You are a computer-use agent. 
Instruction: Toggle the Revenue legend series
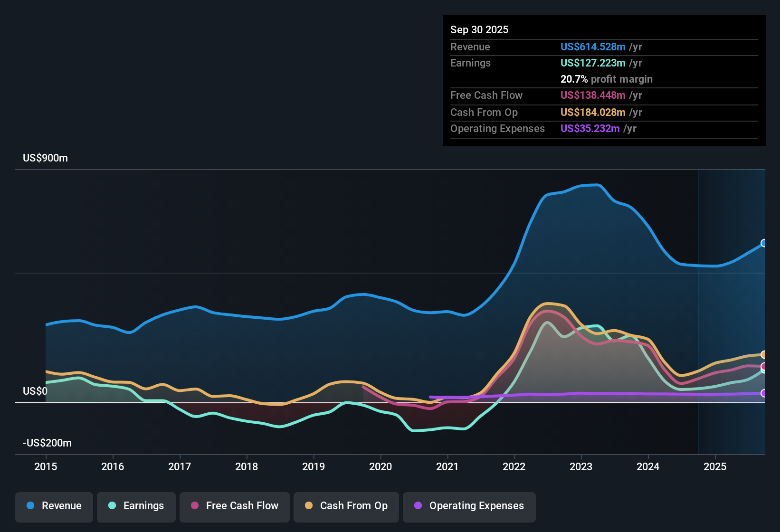point(54,506)
